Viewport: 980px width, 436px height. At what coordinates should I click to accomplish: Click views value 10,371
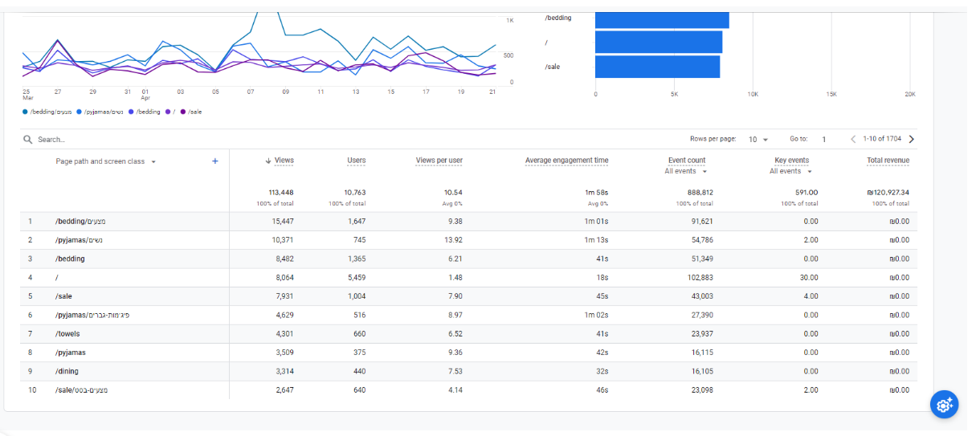click(x=283, y=240)
